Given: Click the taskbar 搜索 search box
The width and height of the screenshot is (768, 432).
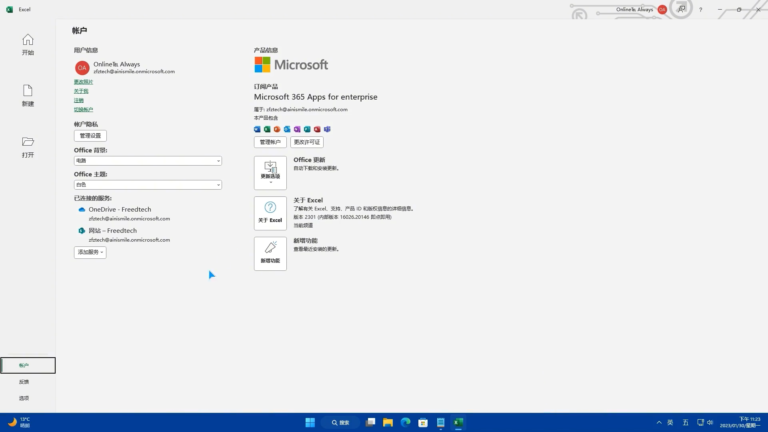Looking at the screenshot, I should point(340,423).
